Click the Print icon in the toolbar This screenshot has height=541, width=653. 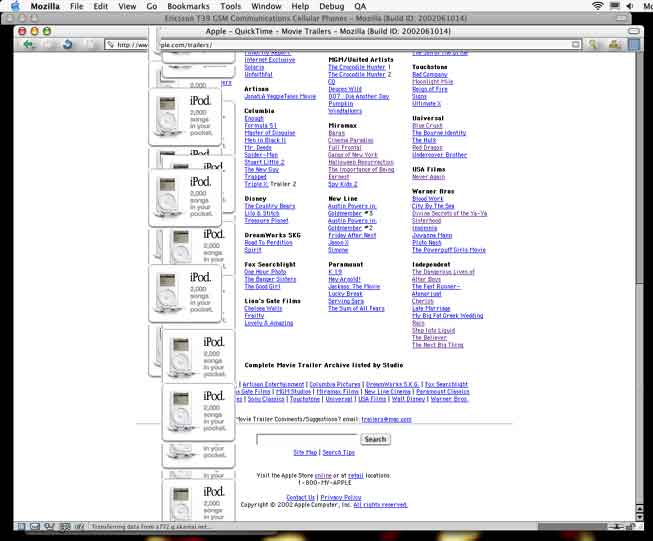click(614, 44)
